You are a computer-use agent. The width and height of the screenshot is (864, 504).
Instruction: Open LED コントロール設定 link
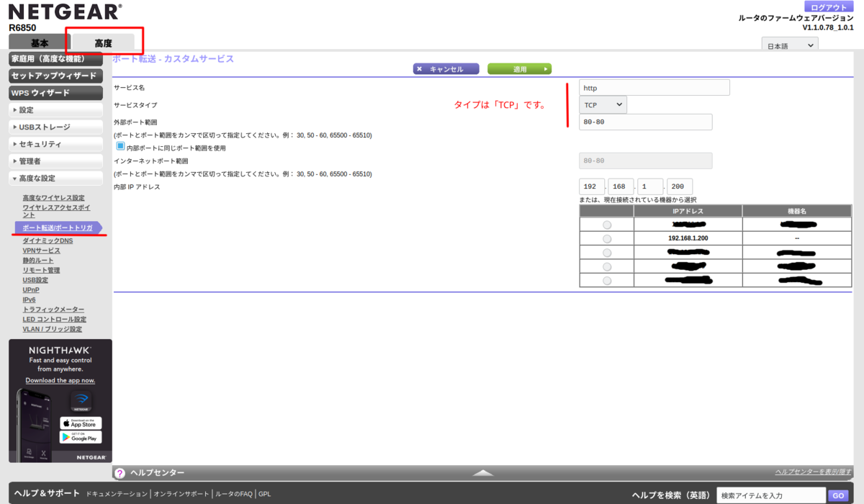tap(54, 320)
